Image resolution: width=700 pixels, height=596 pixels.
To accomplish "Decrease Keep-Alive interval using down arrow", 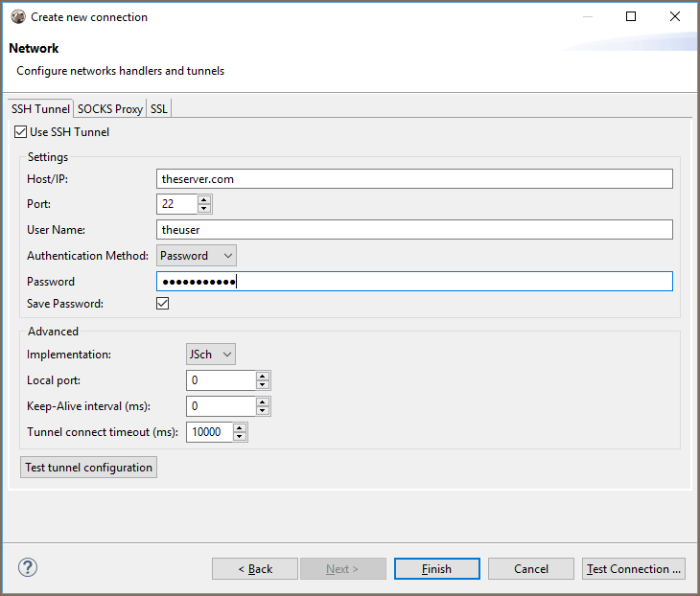I will tap(263, 411).
